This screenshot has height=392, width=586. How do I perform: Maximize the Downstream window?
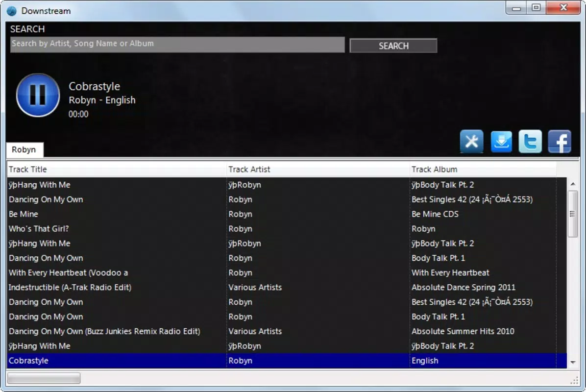(x=536, y=8)
